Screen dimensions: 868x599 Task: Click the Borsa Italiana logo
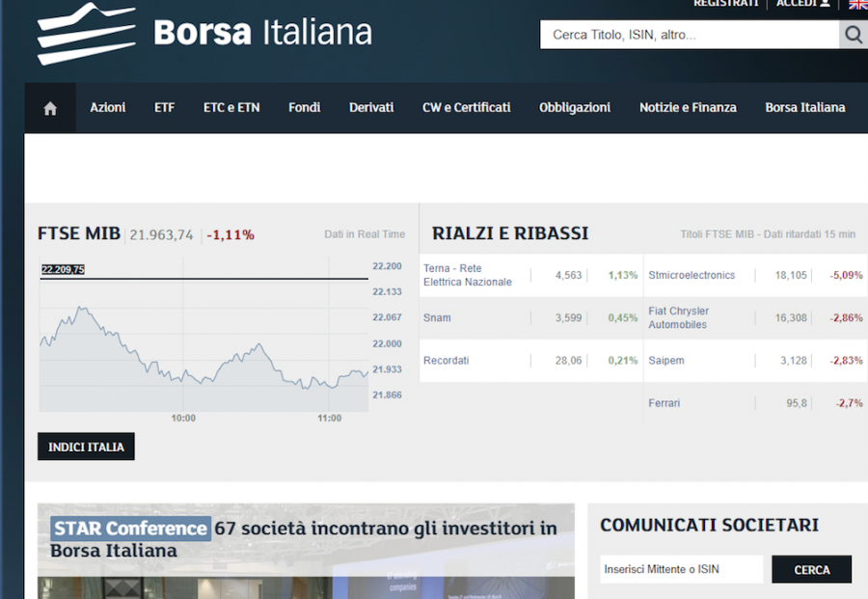coord(204,33)
